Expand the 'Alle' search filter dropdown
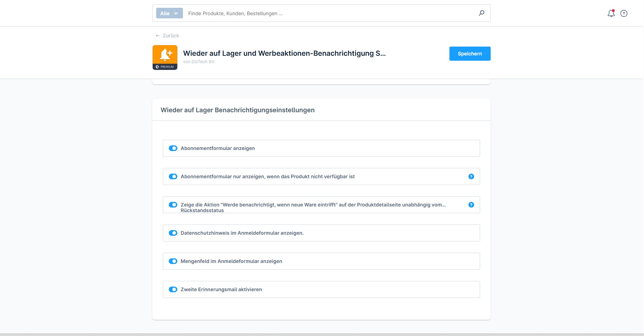Image resolution: width=644 pixels, height=336 pixels. pyautogui.click(x=169, y=13)
